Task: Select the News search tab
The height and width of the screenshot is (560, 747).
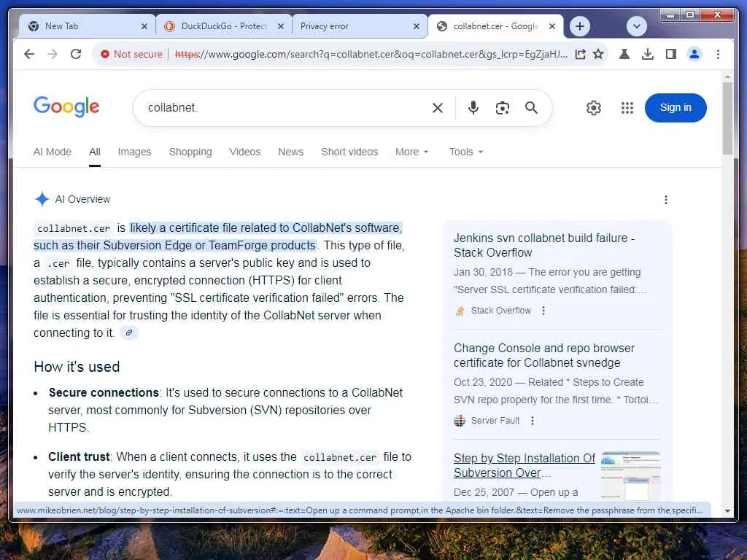Action: (x=290, y=152)
